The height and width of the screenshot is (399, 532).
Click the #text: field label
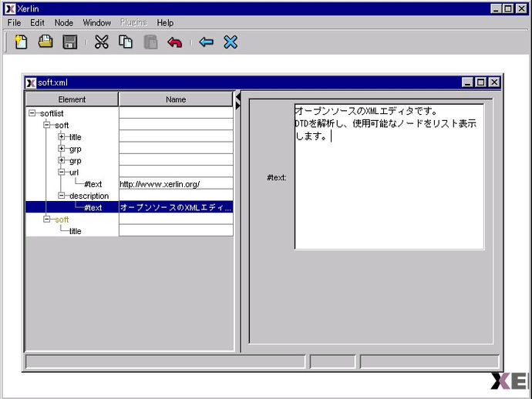click(x=277, y=177)
